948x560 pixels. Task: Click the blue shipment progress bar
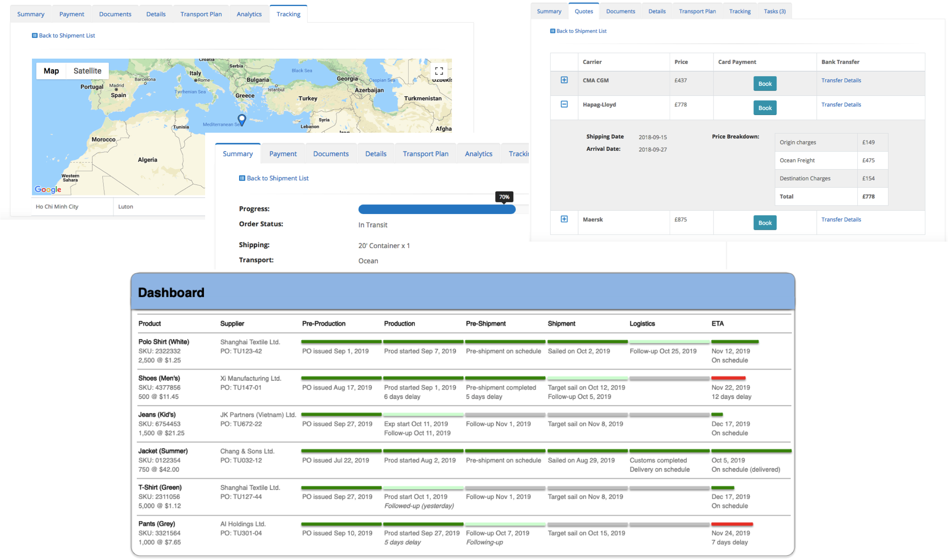pos(437,209)
